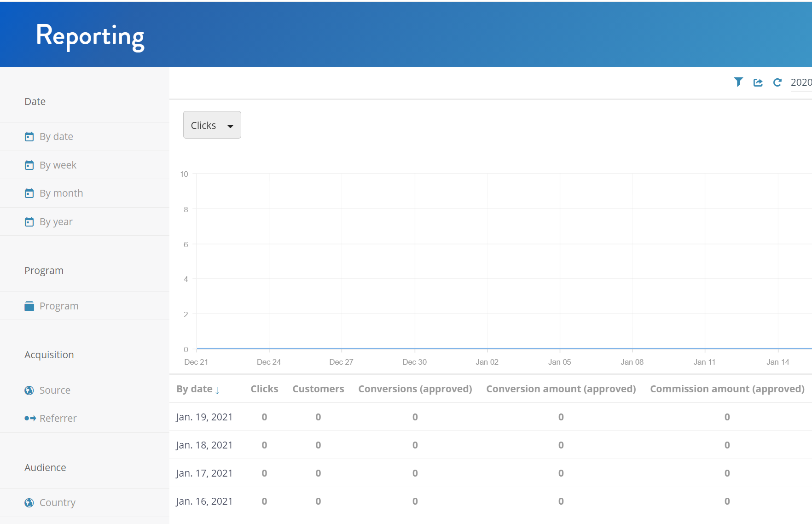Click the globe icon beside Country

coord(29,503)
